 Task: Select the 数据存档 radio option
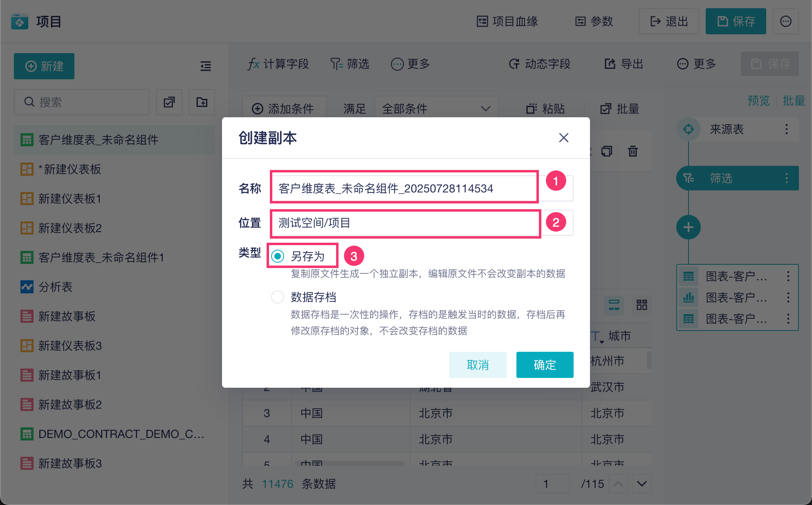pos(278,297)
